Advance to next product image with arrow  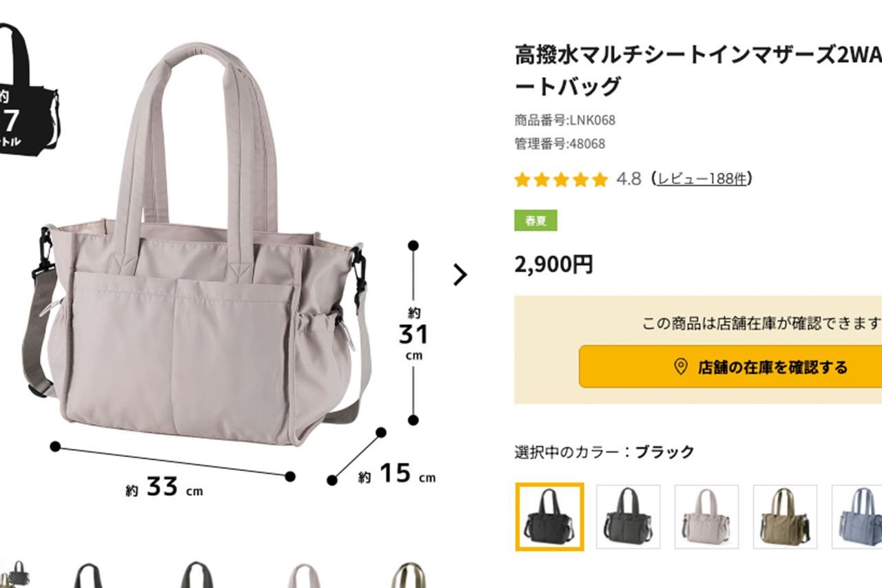point(460,275)
